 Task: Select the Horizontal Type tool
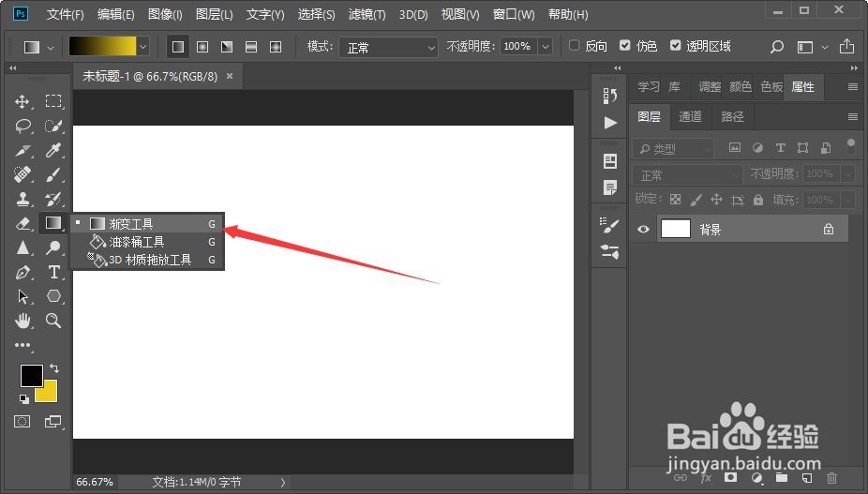click(x=53, y=272)
